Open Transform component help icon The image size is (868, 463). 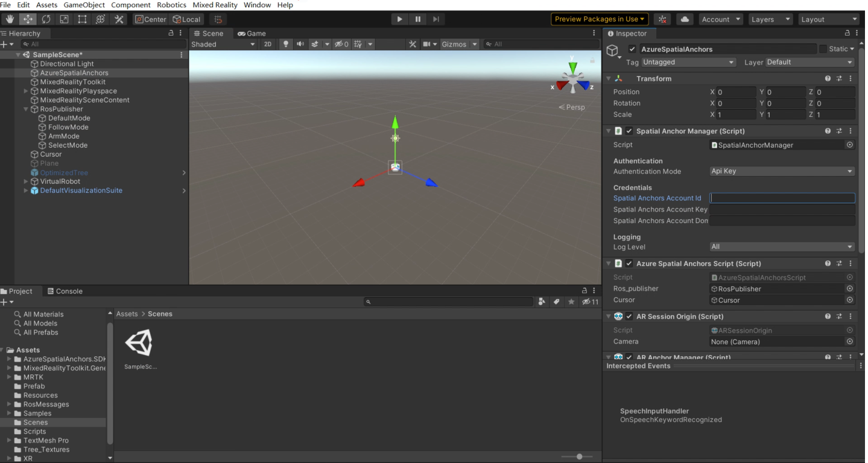828,78
